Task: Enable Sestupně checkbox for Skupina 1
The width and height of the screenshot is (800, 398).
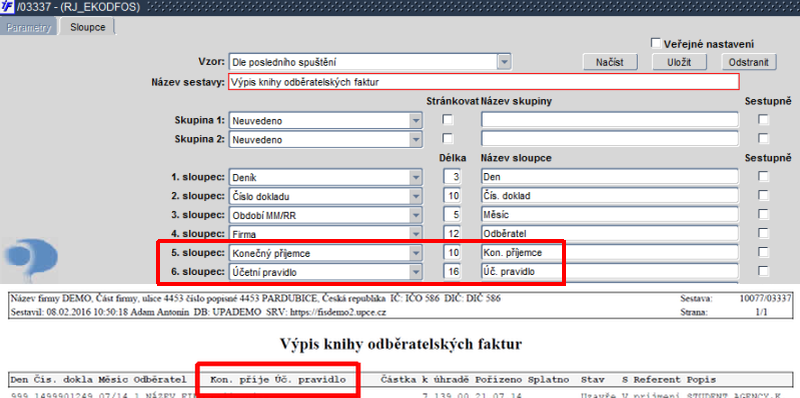Action: (763, 120)
